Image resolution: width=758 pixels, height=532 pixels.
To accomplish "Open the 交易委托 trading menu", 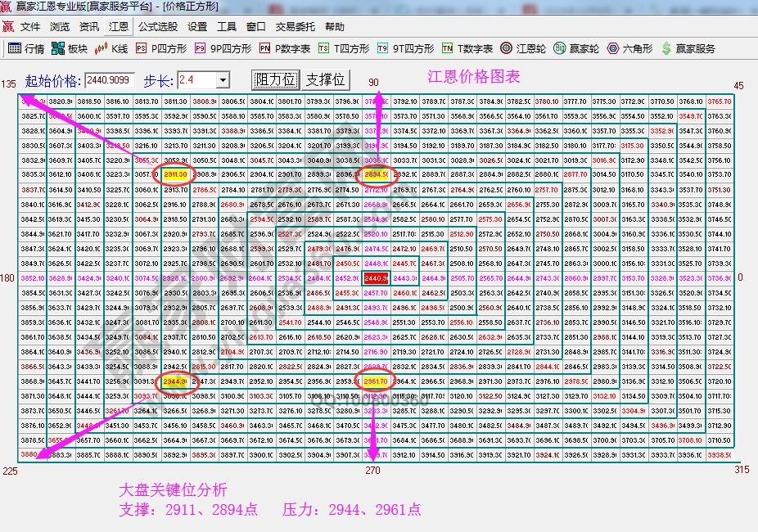I will tap(296, 25).
